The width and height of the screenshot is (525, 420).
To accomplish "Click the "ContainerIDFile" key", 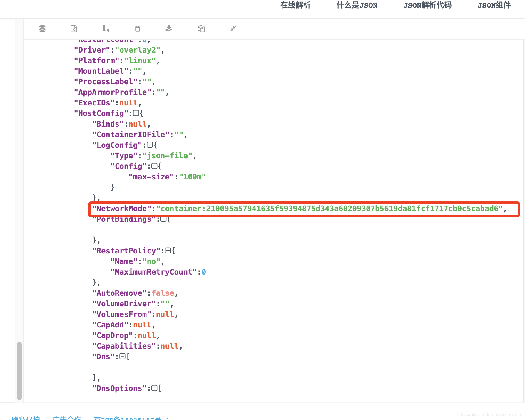I will pyautogui.click(x=131, y=135).
